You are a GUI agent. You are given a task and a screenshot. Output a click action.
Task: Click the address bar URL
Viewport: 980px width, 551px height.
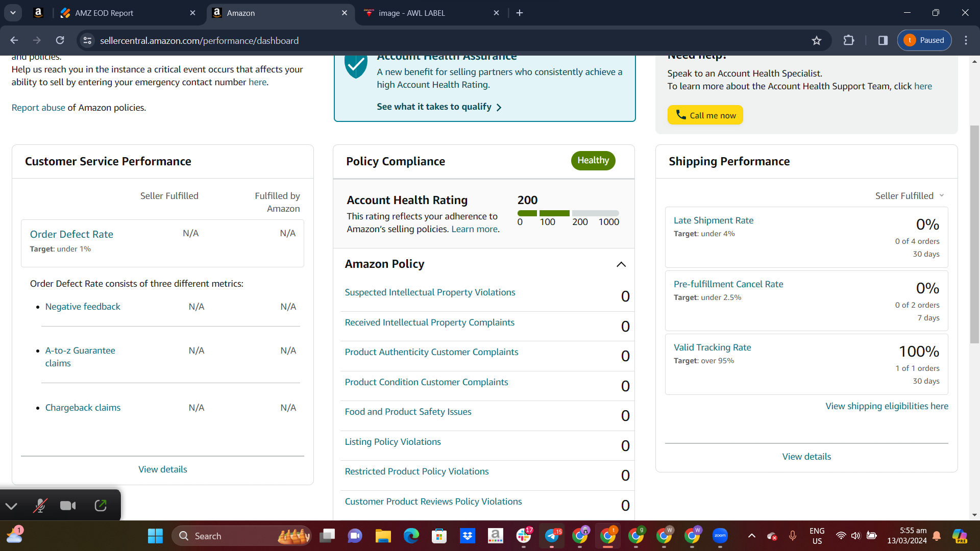pos(199,40)
